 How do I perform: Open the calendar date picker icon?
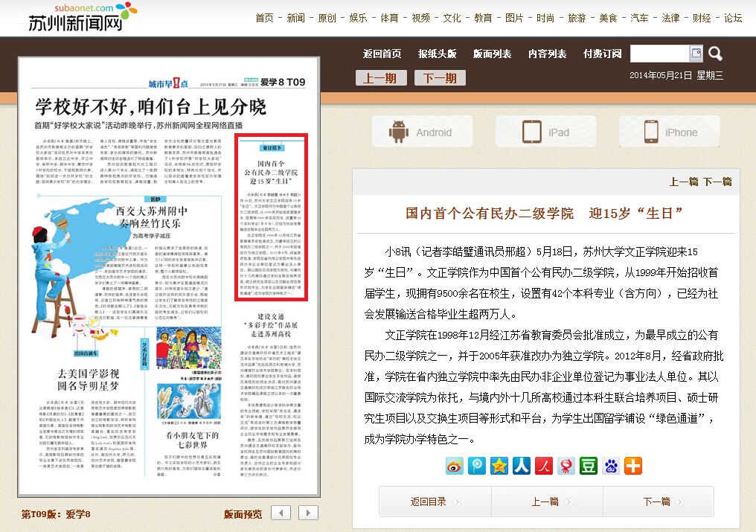pyautogui.click(x=696, y=53)
